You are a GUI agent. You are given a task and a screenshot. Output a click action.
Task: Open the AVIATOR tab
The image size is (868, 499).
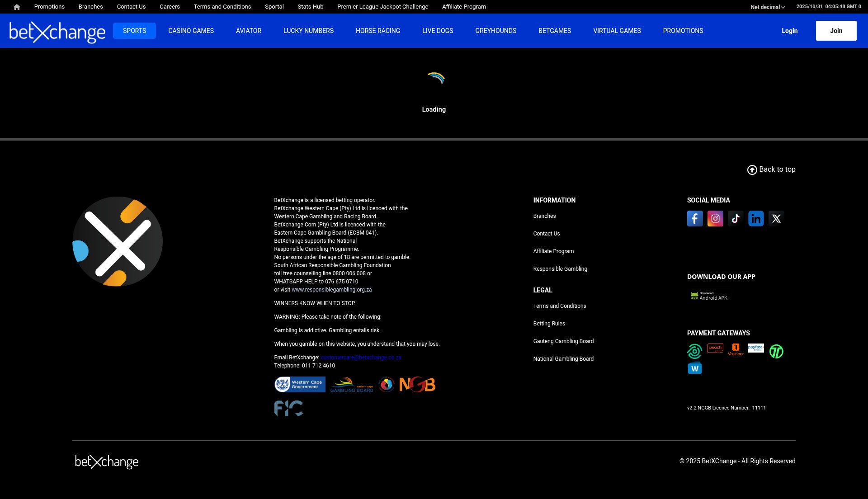[x=249, y=31]
